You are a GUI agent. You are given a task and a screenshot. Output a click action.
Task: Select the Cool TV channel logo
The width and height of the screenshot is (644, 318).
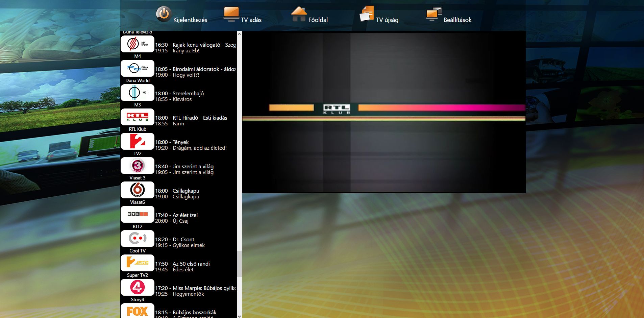tap(138, 239)
